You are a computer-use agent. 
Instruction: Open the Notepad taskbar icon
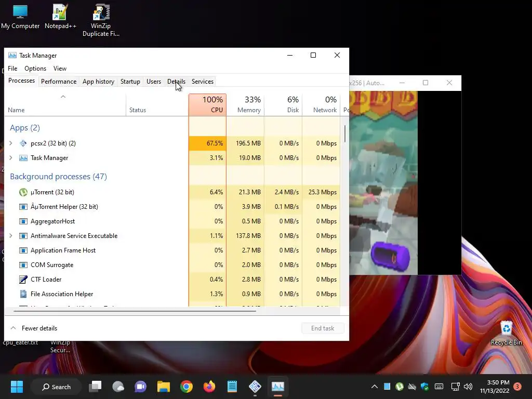coord(232,387)
